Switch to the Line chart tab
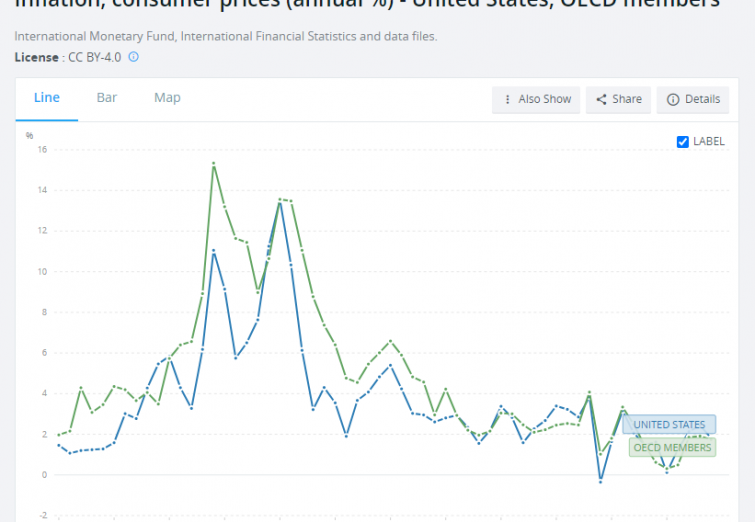The height and width of the screenshot is (522, 755). point(47,97)
